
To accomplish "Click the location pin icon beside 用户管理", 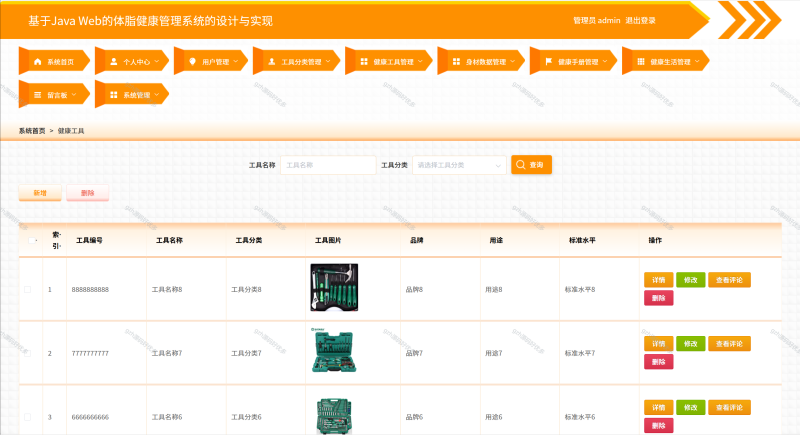I will (192, 62).
